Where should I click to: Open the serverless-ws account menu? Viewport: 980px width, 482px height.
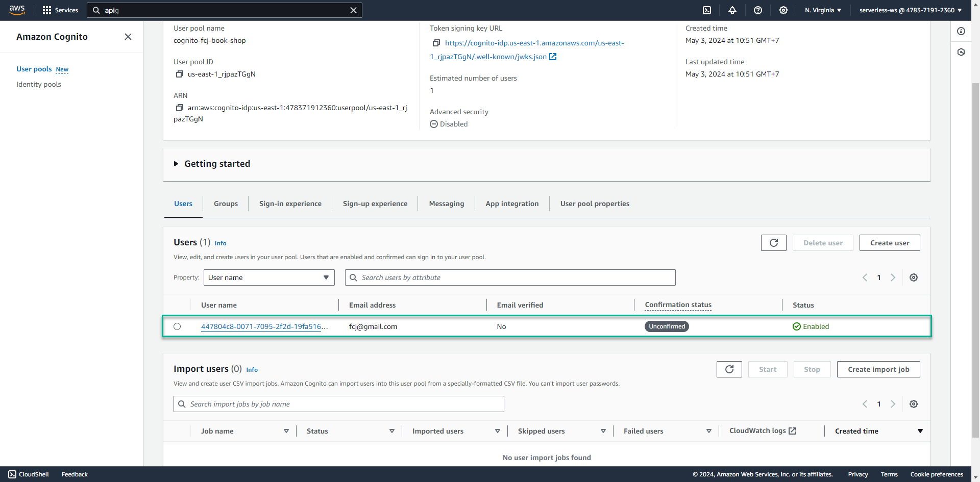(x=910, y=10)
